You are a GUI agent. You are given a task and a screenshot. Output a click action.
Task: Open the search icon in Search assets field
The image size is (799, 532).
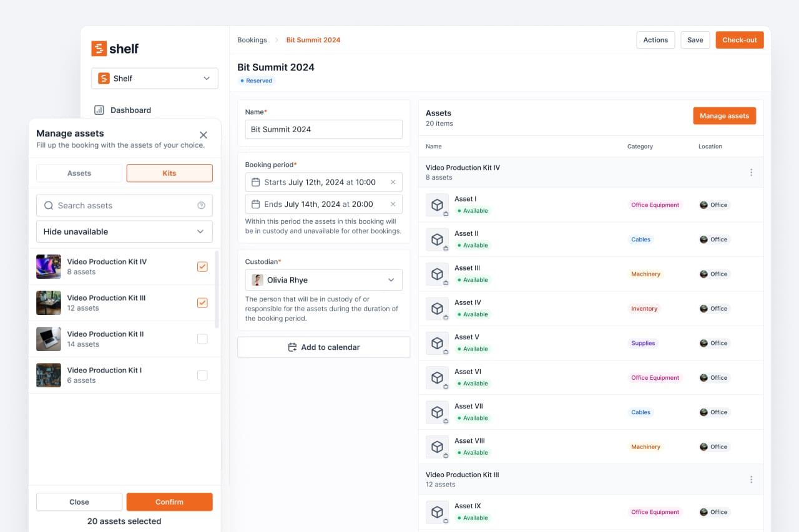tap(48, 205)
